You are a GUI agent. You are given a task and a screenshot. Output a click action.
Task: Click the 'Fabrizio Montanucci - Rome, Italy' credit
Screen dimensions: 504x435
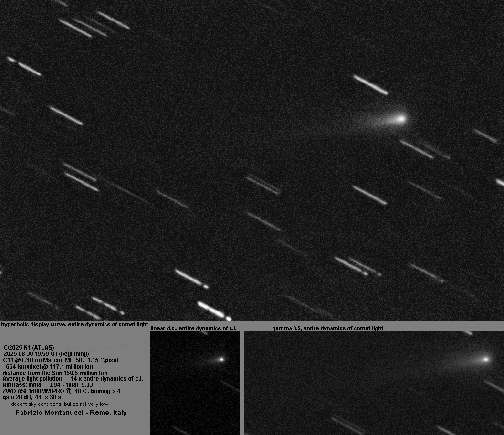71,413
